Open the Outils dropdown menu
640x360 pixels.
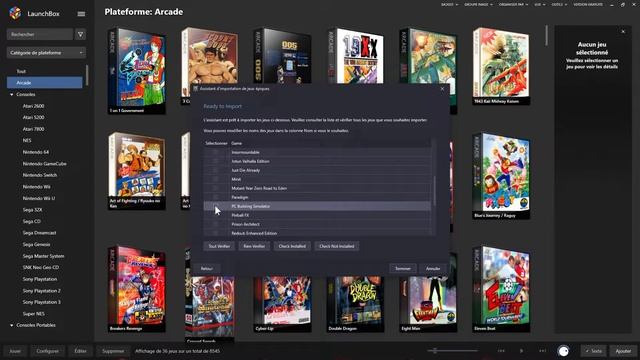click(x=559, y=4)
